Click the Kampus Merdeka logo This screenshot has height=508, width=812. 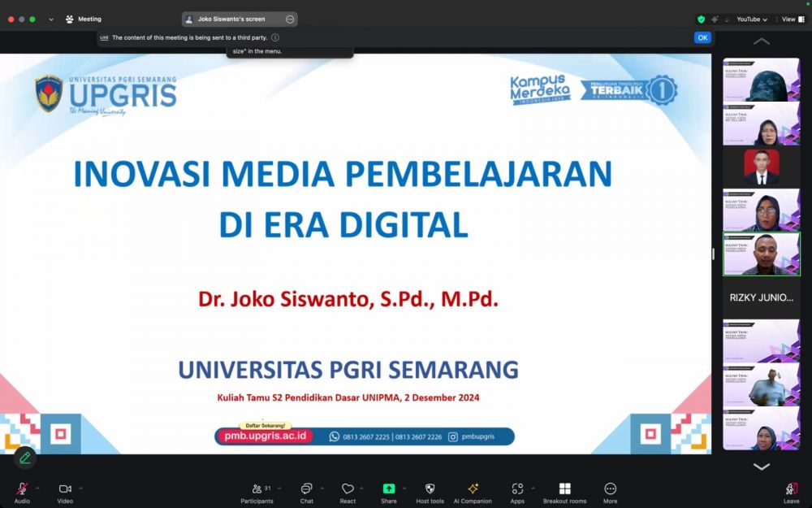point(540,89)
